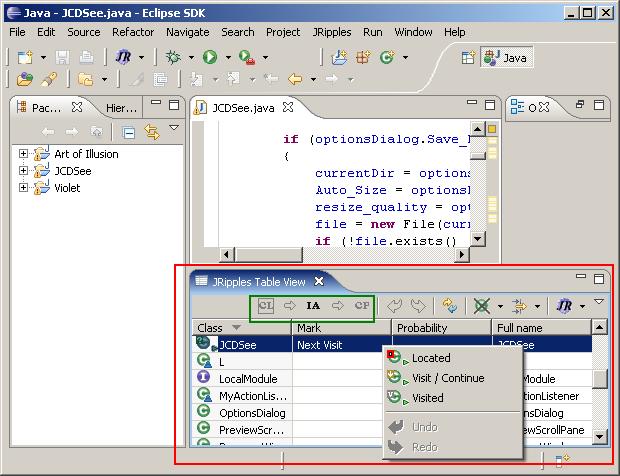This screenshot has height=476, width=620.
Task: Click the New wizard toolbar icon
Action: (x=25, y=58)
